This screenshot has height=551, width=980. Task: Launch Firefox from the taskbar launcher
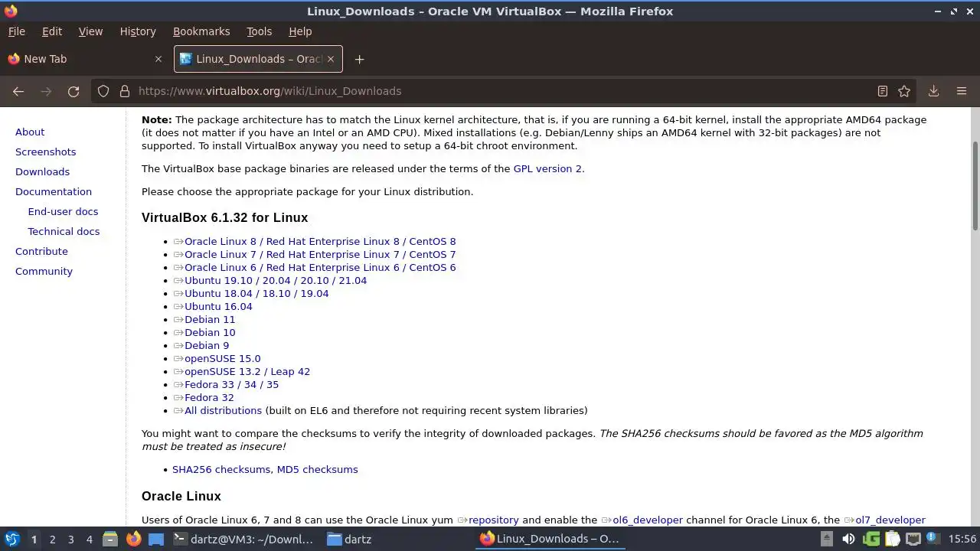click(133, 539)
